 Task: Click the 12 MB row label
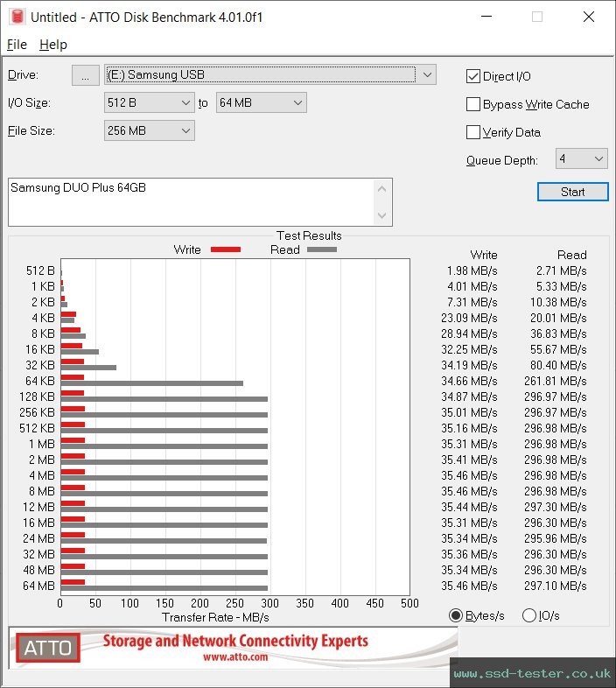pyautogui.click(x=38, y=507)
